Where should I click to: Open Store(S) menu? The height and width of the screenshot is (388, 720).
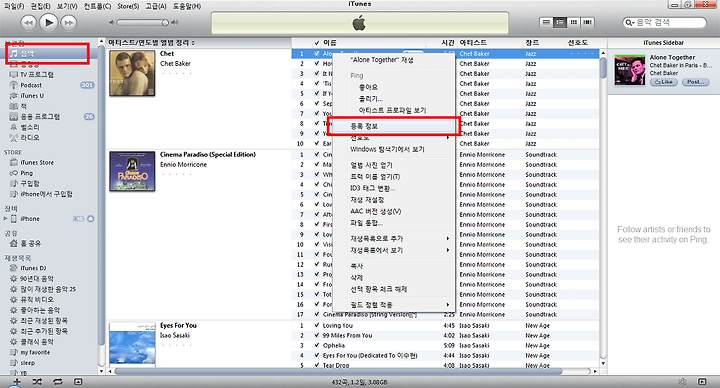click(x=128, y=6)
